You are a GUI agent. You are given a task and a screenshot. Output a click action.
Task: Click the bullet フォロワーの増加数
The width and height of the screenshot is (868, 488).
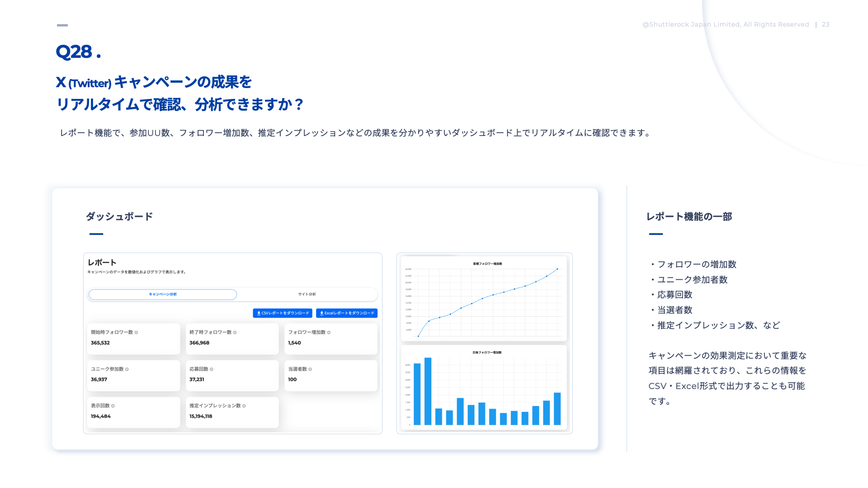(x=693, y=264)
